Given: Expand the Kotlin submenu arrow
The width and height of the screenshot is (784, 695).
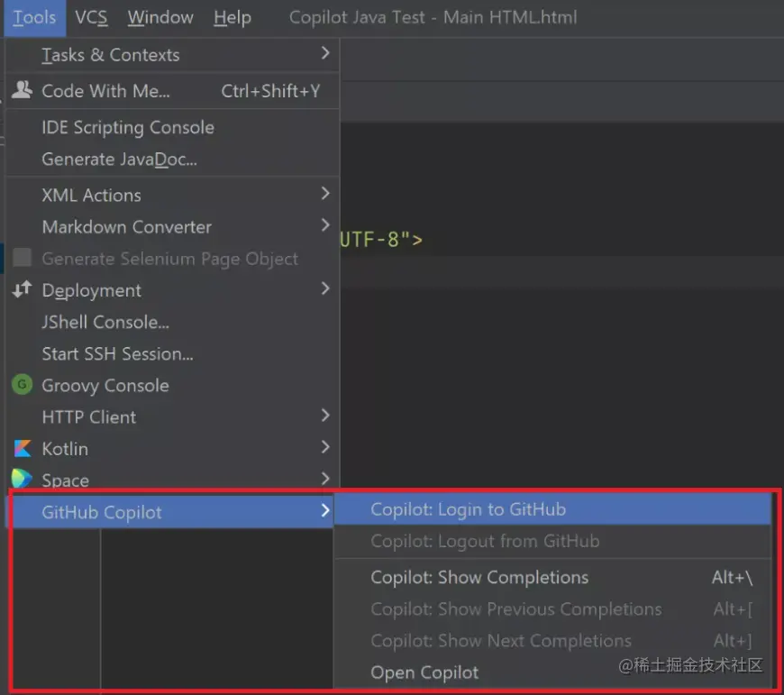Looking at the screenshot, I should click(x=325, y=447).
